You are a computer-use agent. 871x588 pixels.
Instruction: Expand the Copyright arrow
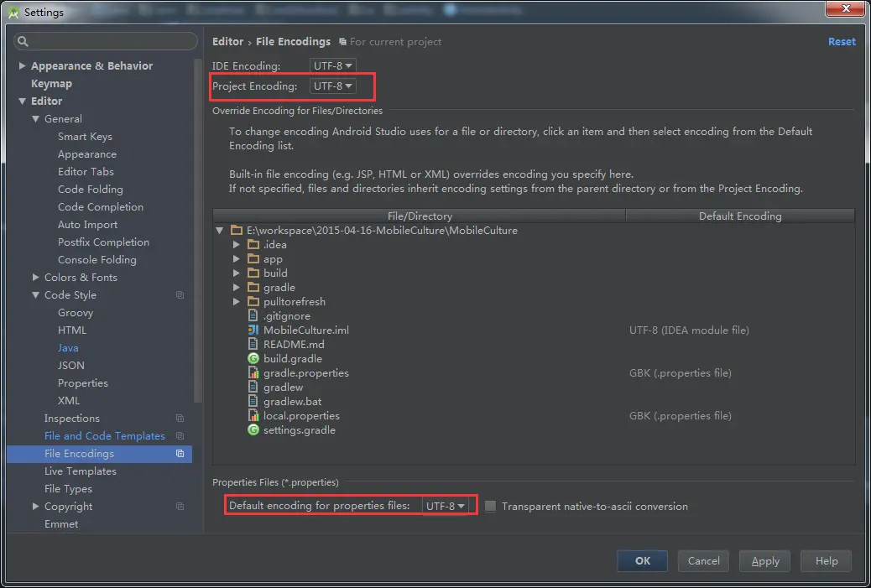[35, 506]
